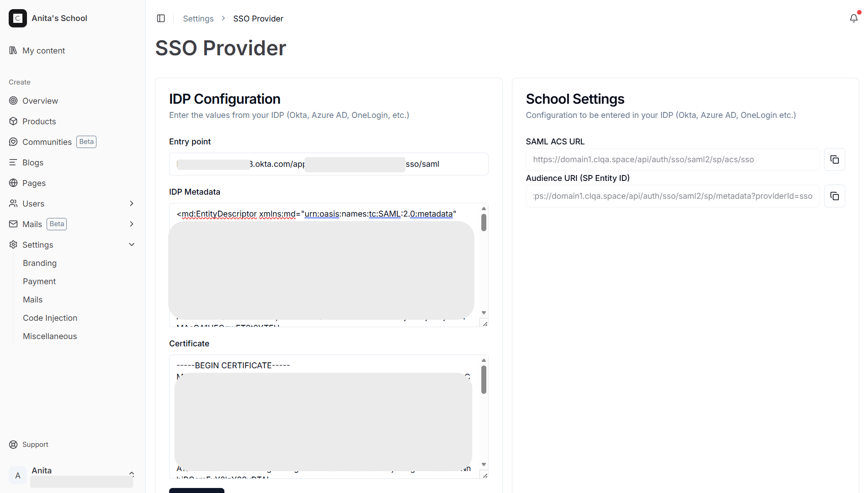Click the Anita's School logo icon
The image size is (868, 493).
pyautogui.click(x=18, y=18)
